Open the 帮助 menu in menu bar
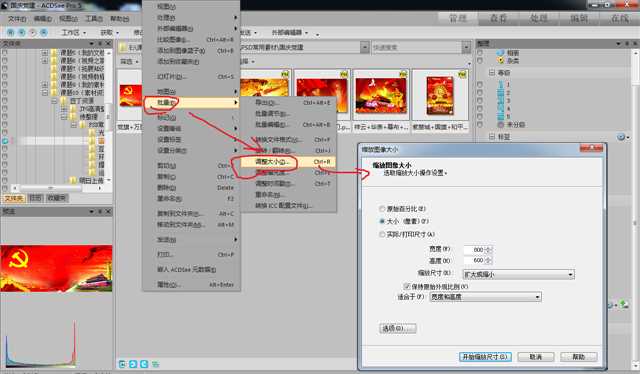 [x=119, y=19]
